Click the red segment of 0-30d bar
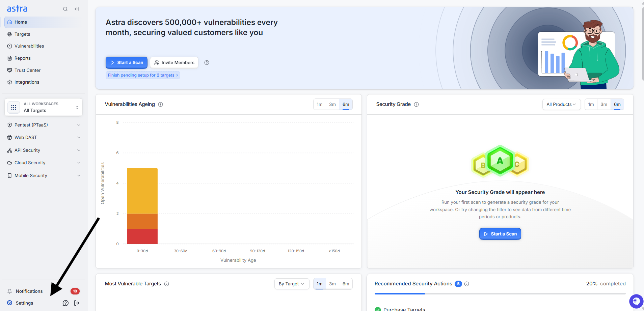The height and width of the screenshot is (311, 644). pyautogui.click(x=142, y=236)
